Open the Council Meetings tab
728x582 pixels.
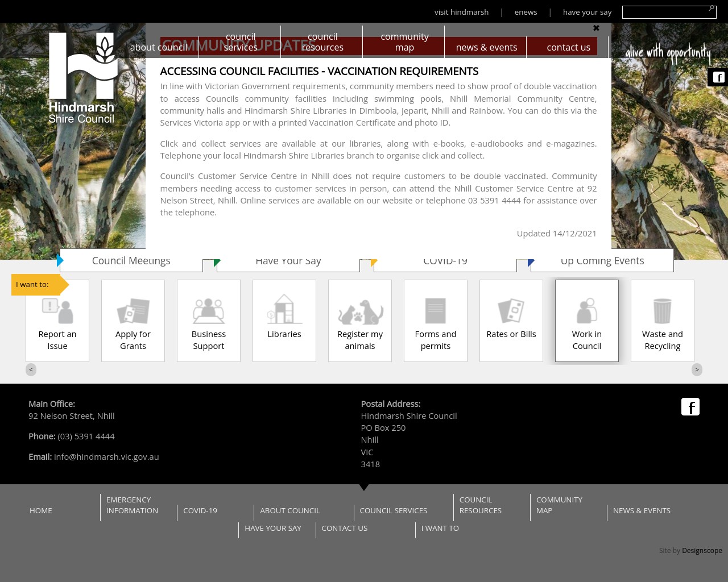pyautogui.click(x=131, y=261)
